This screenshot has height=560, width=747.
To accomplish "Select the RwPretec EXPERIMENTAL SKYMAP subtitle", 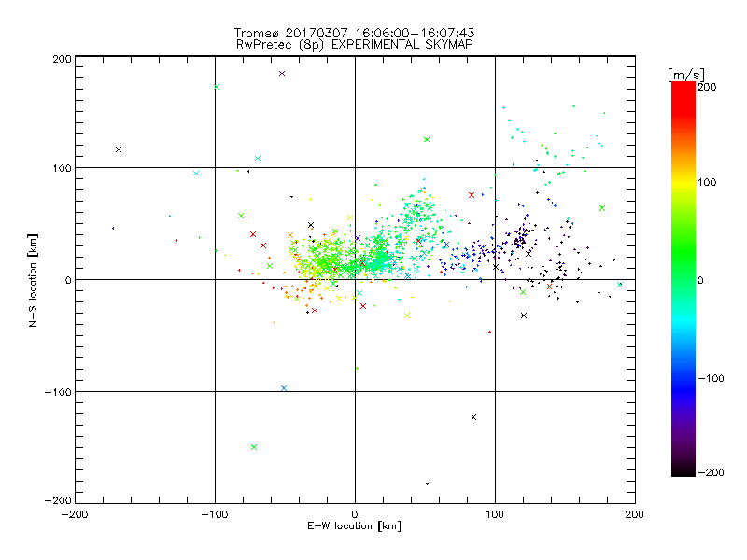I will (354, 44).
